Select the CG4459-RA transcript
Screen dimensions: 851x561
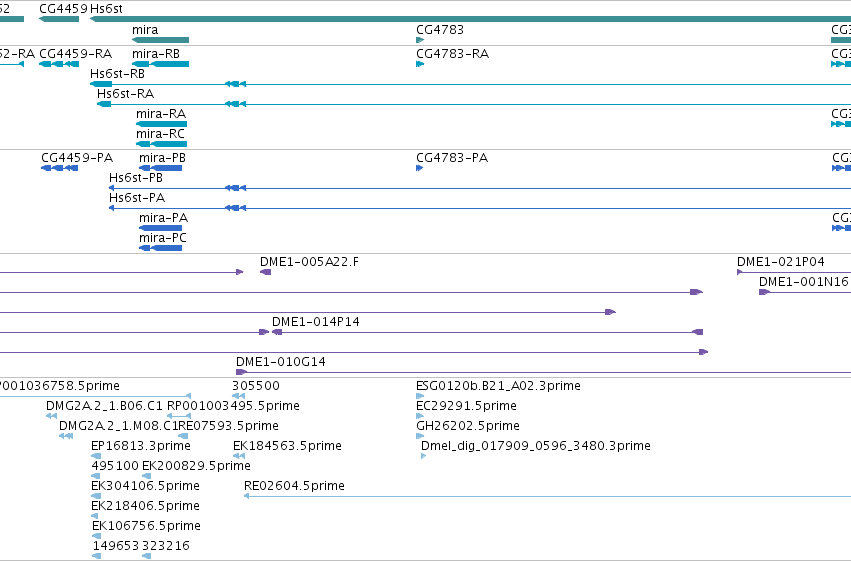click(x=59, y=64)
